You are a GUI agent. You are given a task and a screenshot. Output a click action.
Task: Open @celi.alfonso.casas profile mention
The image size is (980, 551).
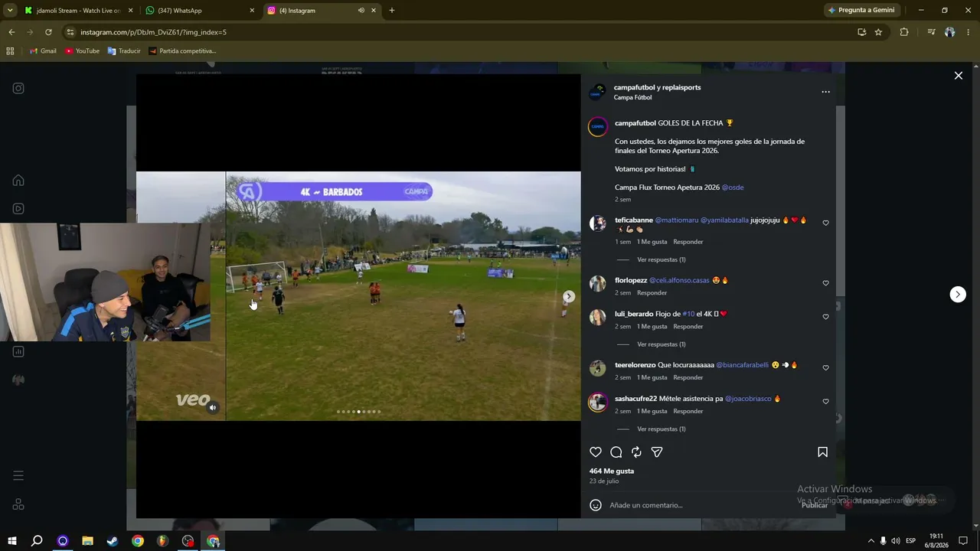click(x=679, y=280)
